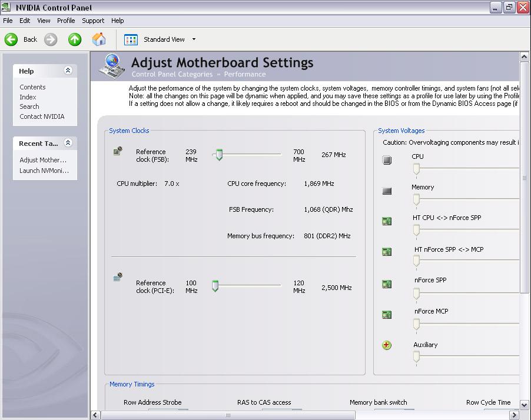Viewport: 531px width, 420px height.
Task: Click the horizontal scrollbar thumb
Action: click(x=228, y=415)
